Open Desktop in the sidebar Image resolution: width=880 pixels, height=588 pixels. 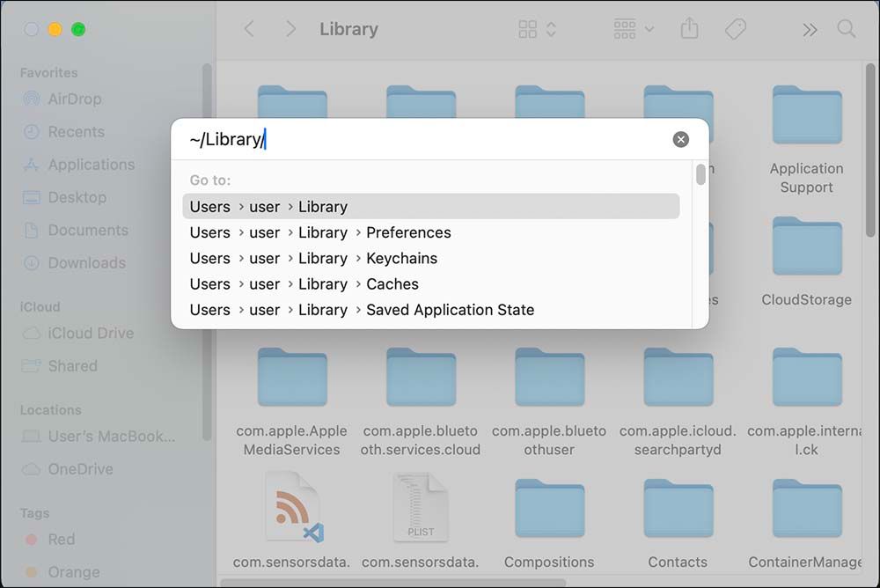(x=64, y=197)
